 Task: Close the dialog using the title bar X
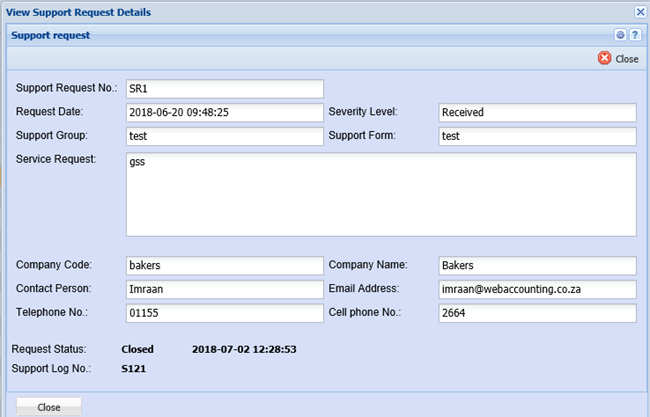(640, 11)
